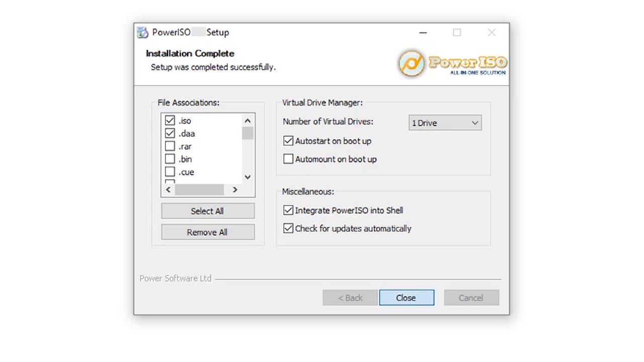Screen dimensions: 644x362
Task: Check the .cue file association
Action: (170, 172)
